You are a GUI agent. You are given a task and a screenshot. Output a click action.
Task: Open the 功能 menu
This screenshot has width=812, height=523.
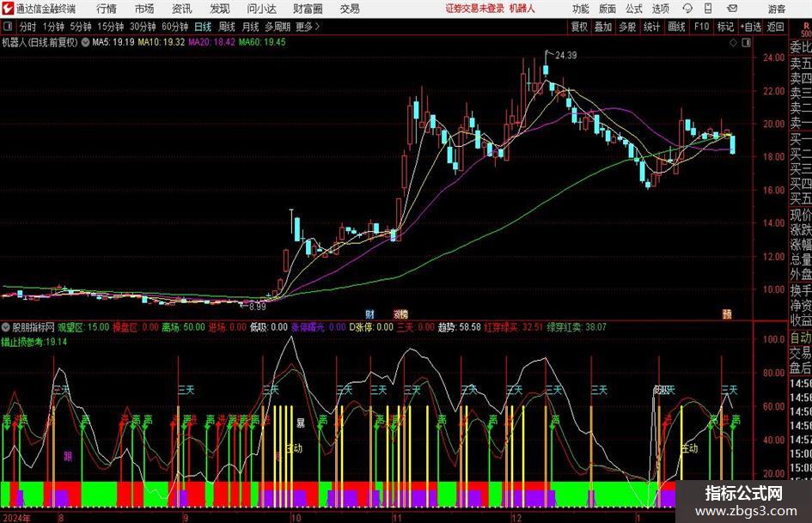581,9
